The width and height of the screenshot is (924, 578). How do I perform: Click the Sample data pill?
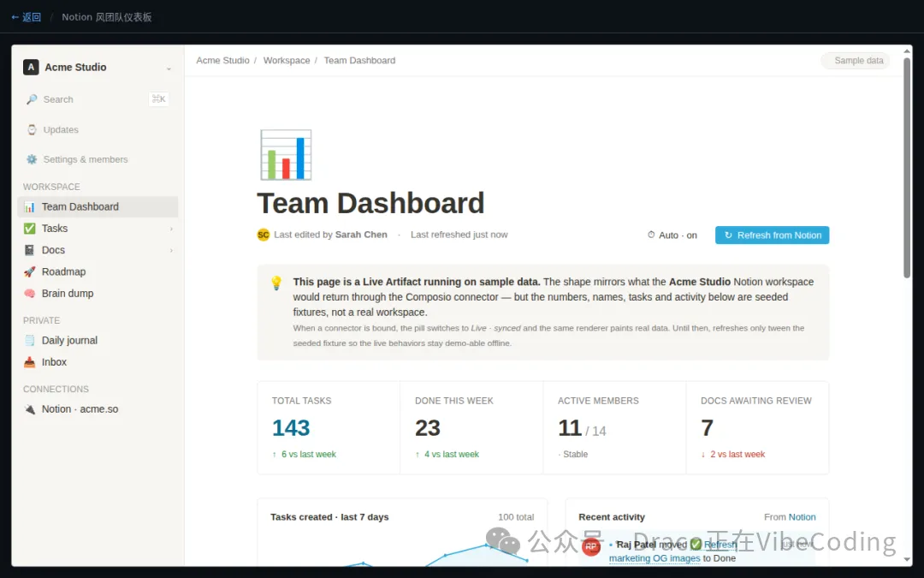click(x=855, y=60)
